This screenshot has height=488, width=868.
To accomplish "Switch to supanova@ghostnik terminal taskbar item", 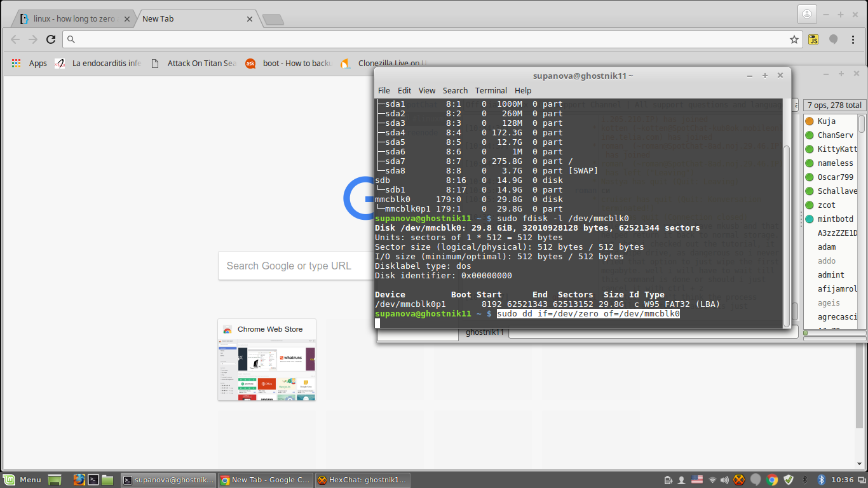I will point(168,480).
